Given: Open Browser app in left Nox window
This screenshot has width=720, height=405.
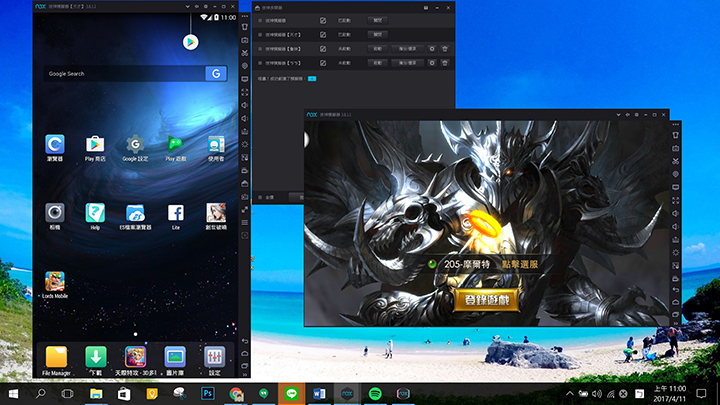Looking at the screenshot, I should pos(55,145).
